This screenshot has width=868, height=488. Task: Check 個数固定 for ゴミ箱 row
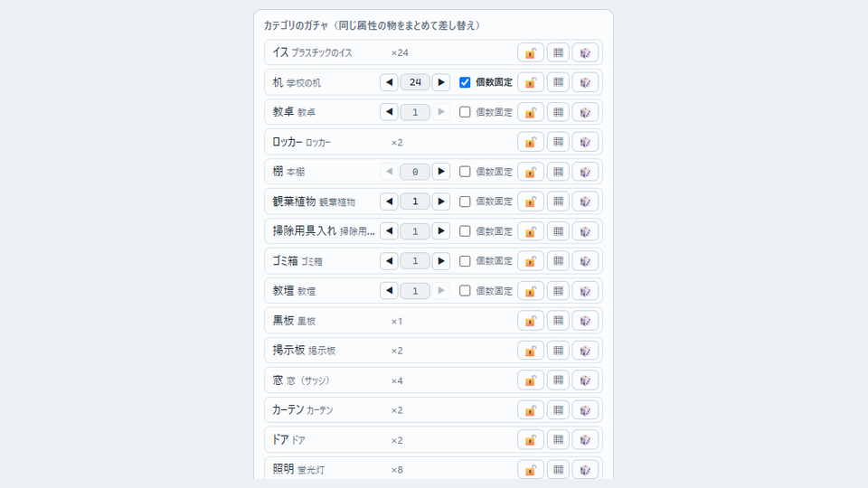(465, 261)
